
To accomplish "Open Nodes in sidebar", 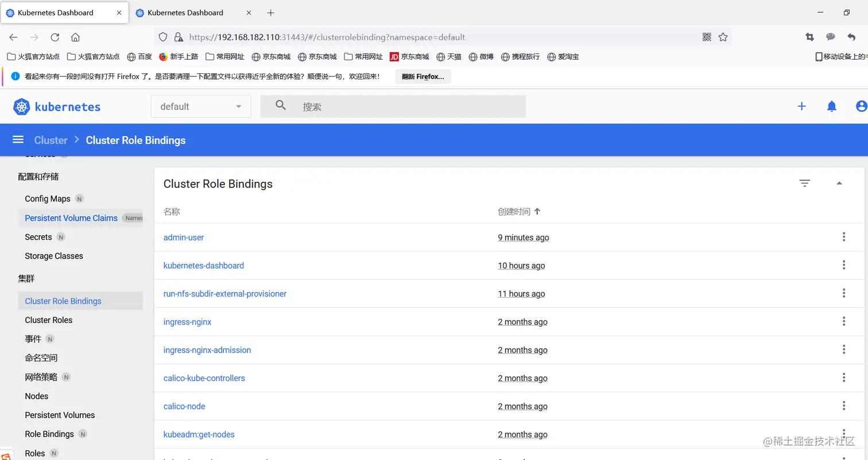I will [37, 396].
